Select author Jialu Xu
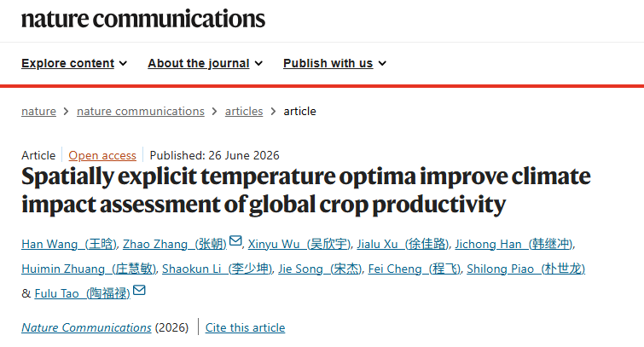644x347 pixels. tap(403, 244)
